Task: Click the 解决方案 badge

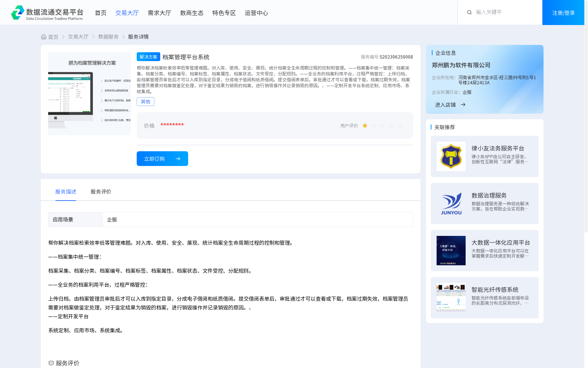Action: point(148,57)
